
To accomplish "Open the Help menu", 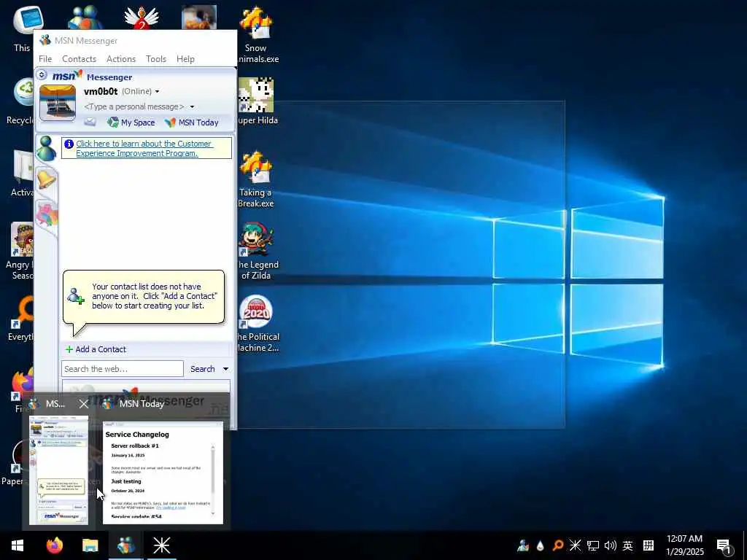I will (185, 59).
